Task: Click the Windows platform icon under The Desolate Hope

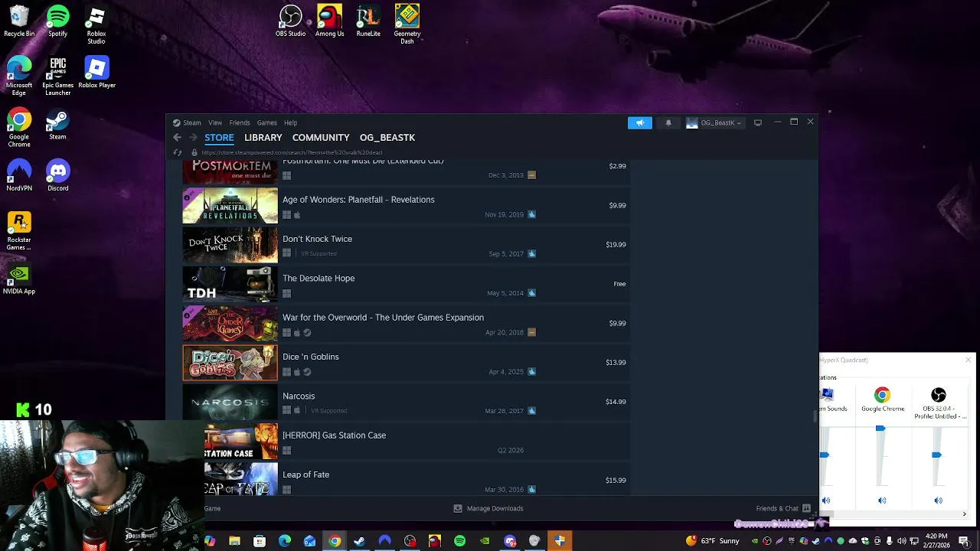Action: [287, 293]
